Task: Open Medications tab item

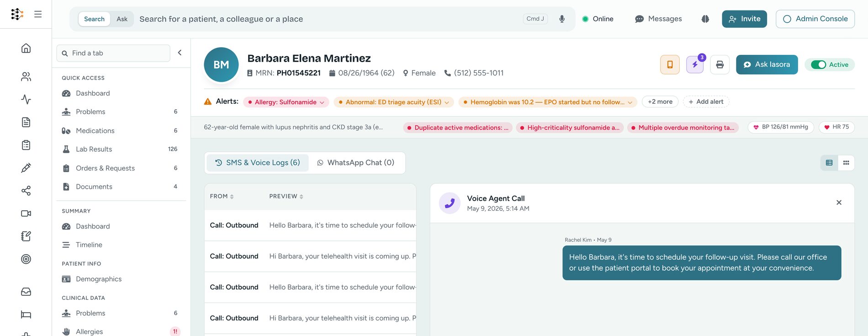Action: tap(121, 131)
